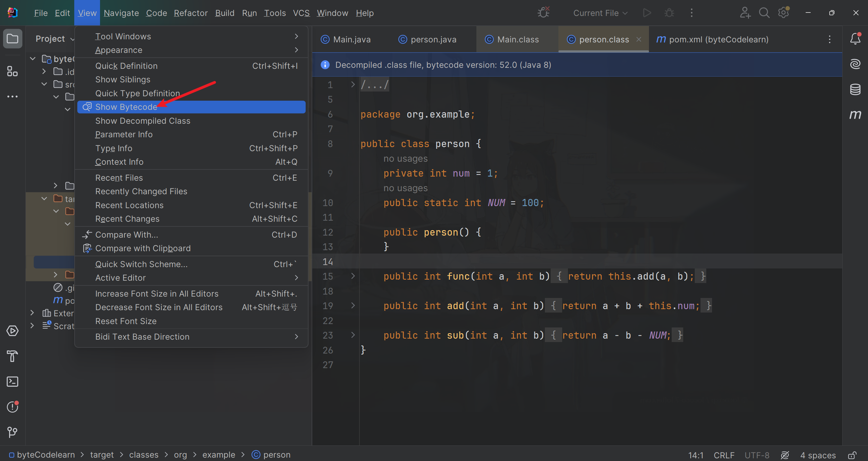
Task: Open the Terminal tool window
Action: tap(13, 382)
